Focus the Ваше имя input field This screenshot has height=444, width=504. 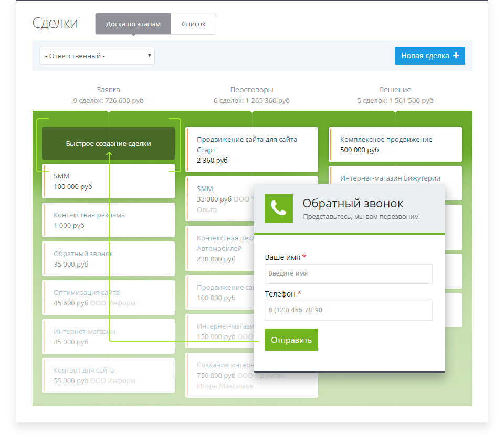(x=349, y=274)
